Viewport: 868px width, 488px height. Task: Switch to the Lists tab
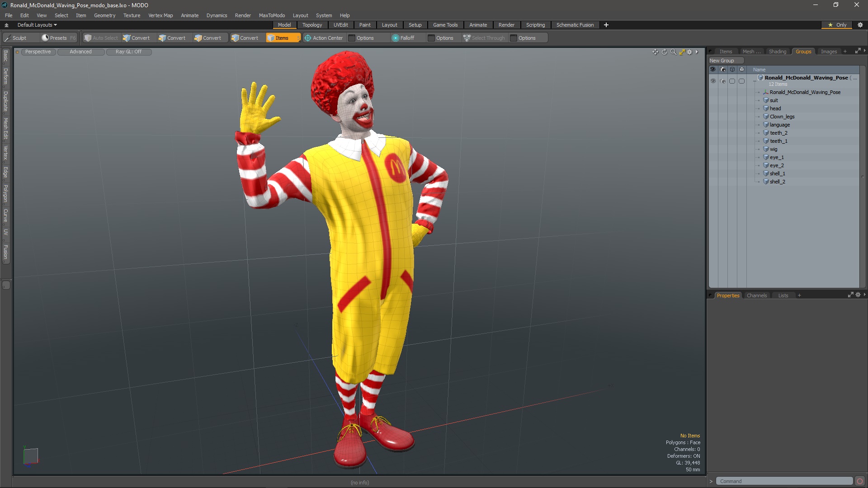(783, 296)
